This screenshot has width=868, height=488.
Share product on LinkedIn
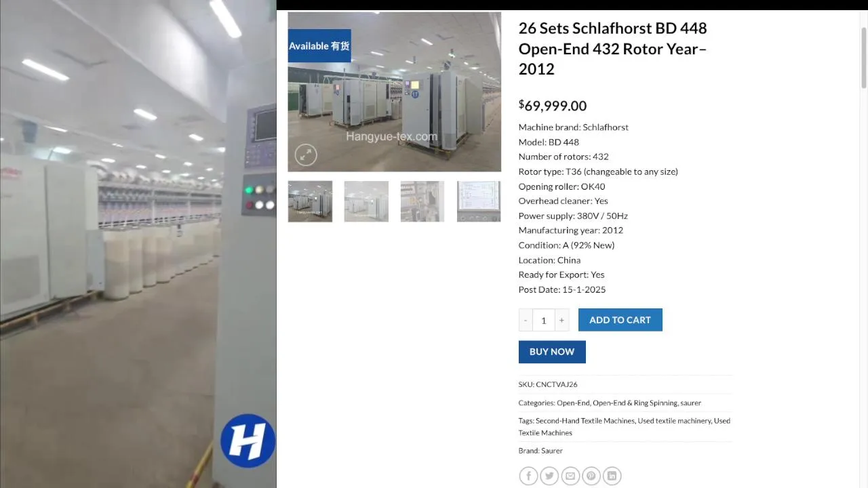pyautogui.click(x=612, y=476)
